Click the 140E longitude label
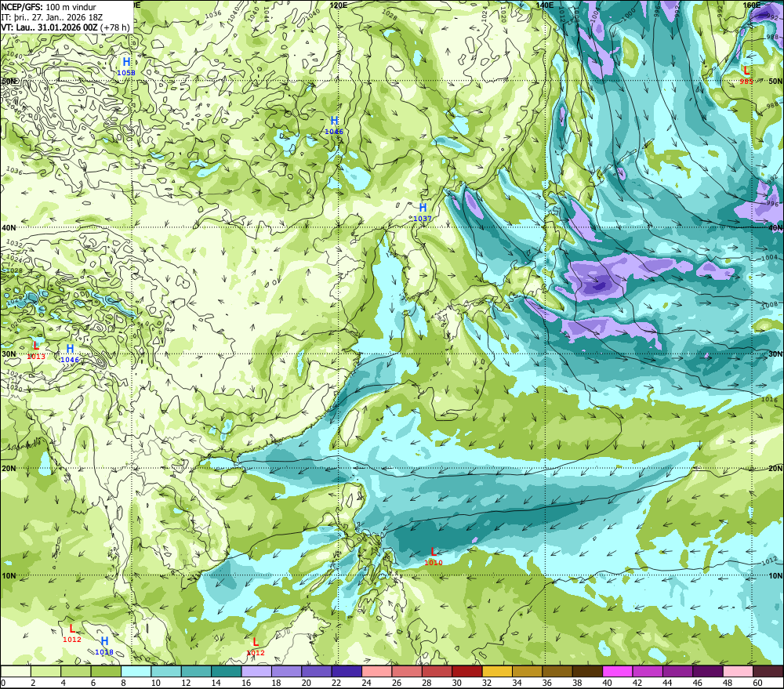 [545, 5]
